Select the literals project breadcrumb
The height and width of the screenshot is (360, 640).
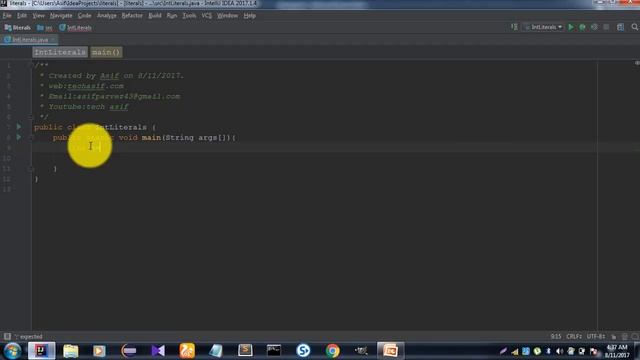pos(18,28)
